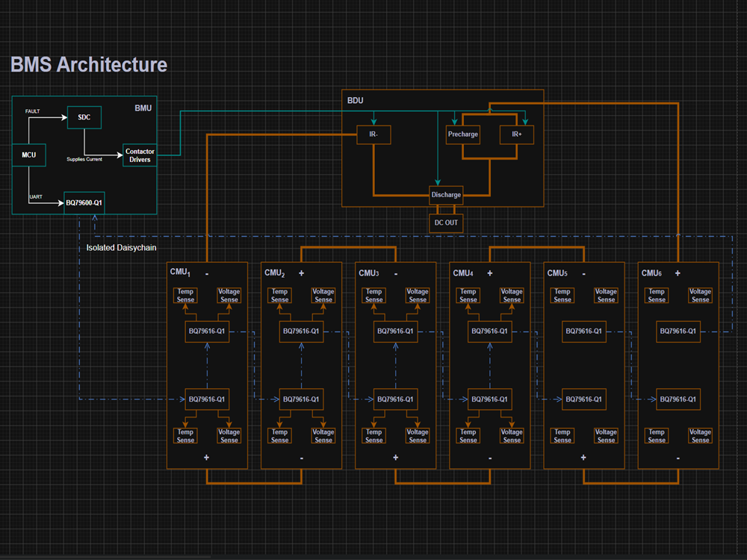Select CMU1 lower BQ79616-Q1 chip
This screenshot has width=747, height=560.
(x=207, y=399)
